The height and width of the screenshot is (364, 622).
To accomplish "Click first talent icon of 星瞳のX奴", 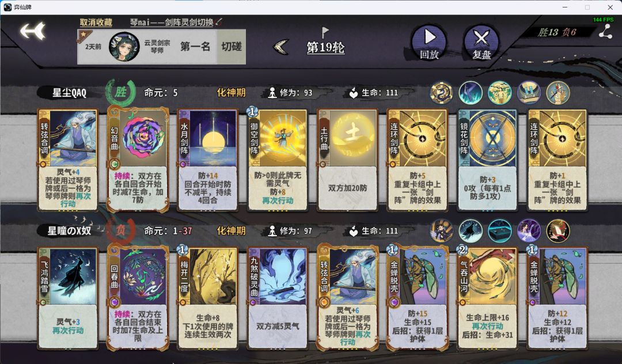I will (x=442, y=231).
